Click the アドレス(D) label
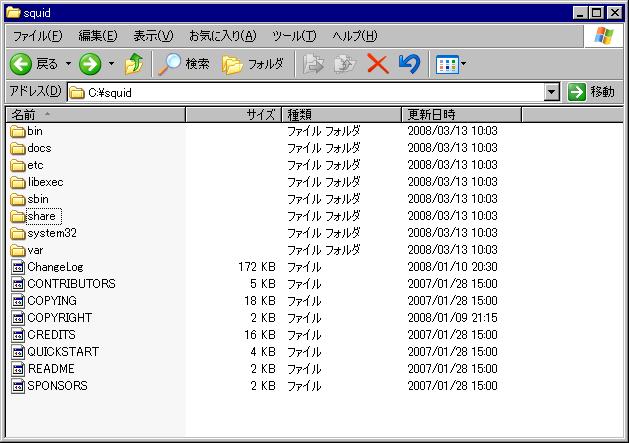 [x=35, y=91]
